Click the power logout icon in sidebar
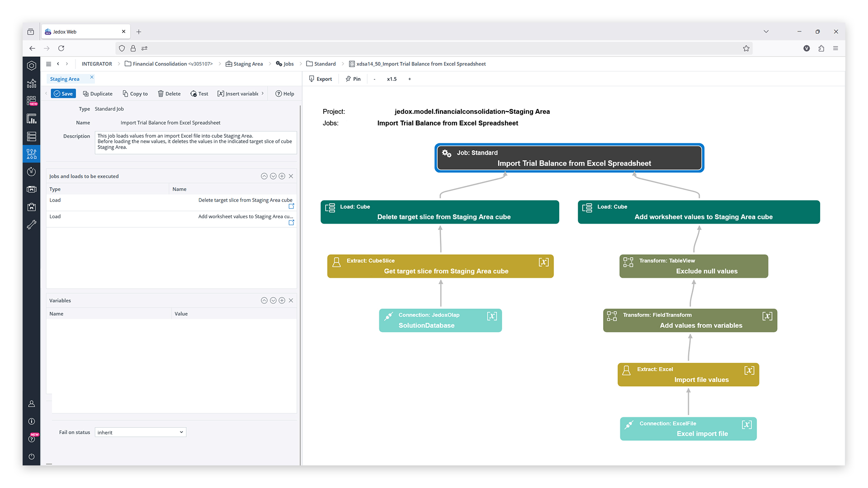Image resolution: width=868 pixels, height=488 pixels. point(31,456)
